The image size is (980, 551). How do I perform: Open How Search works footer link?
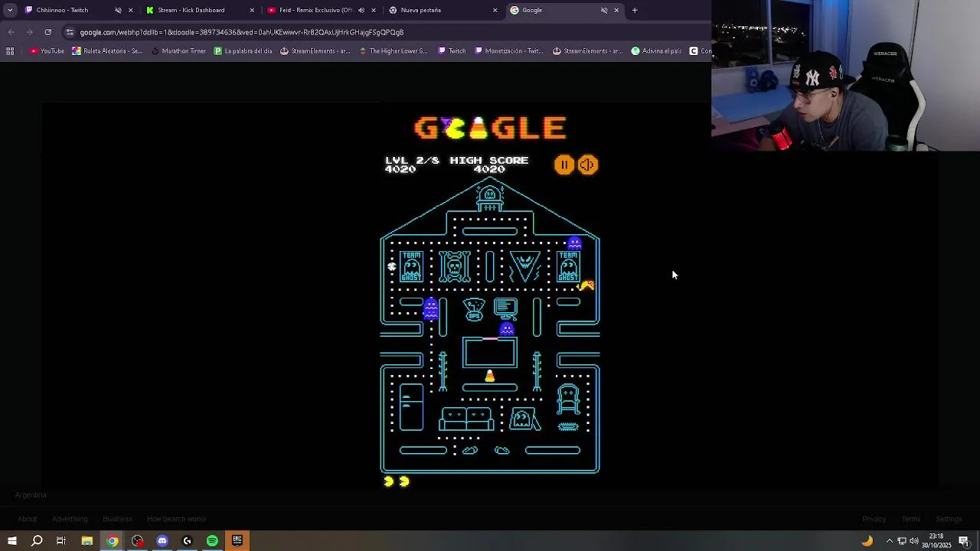coord(176,519)
